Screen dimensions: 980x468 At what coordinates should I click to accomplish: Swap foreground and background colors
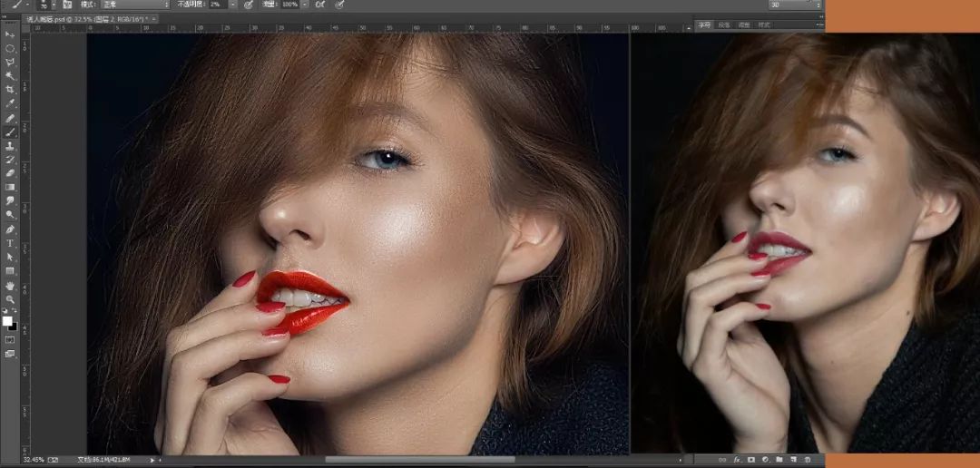pyautogui.click(x=15, y=310)
